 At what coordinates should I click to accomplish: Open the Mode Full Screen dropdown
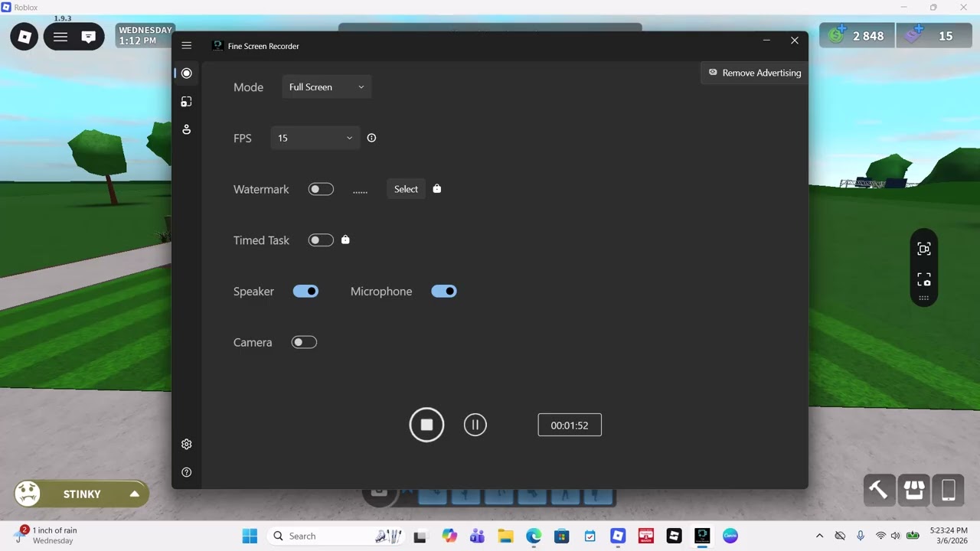point(327,87)
